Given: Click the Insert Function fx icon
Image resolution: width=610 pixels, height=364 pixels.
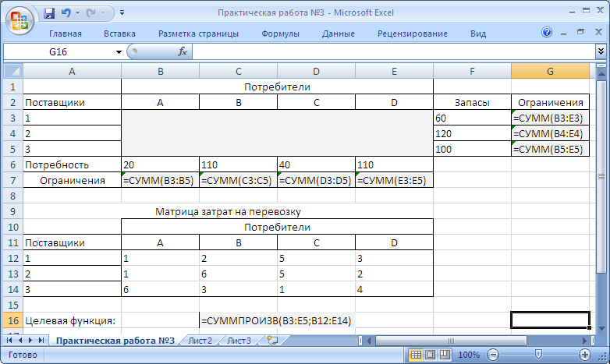Looking at the screenshot, I should coord(183,51).
